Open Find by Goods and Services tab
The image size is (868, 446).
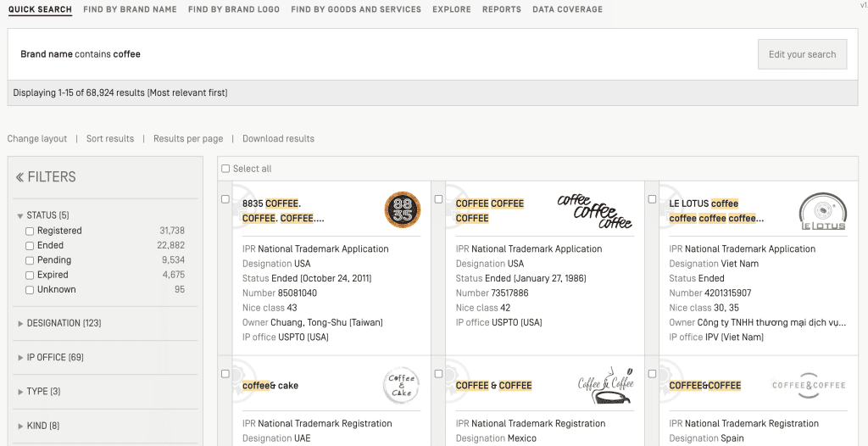coord(356,9)
